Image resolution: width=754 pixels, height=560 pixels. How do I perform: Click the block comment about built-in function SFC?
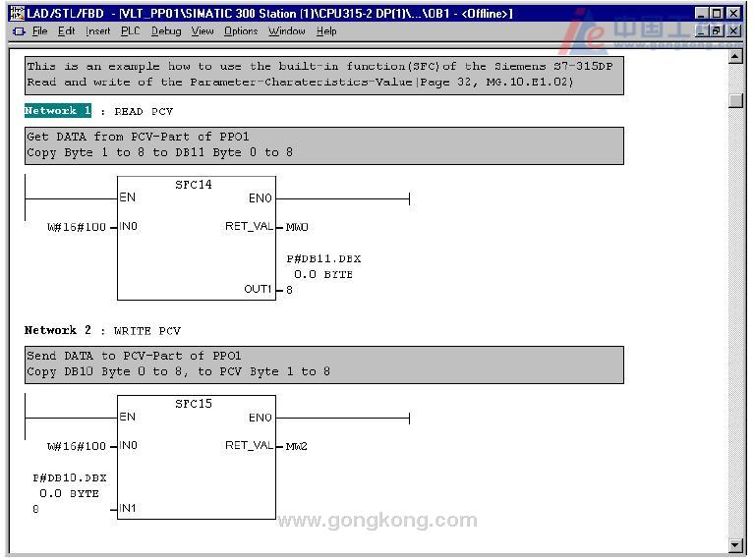click(x=324, y=75)
